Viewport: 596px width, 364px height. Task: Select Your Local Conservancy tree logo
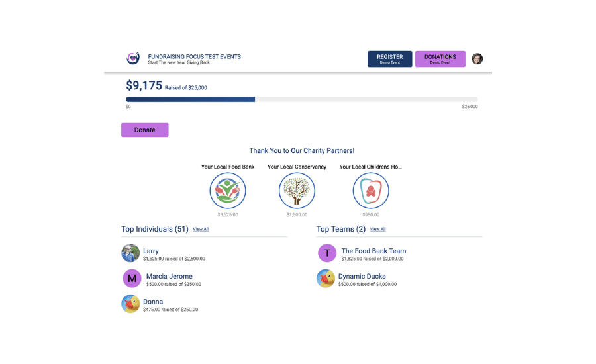[297, 191]
